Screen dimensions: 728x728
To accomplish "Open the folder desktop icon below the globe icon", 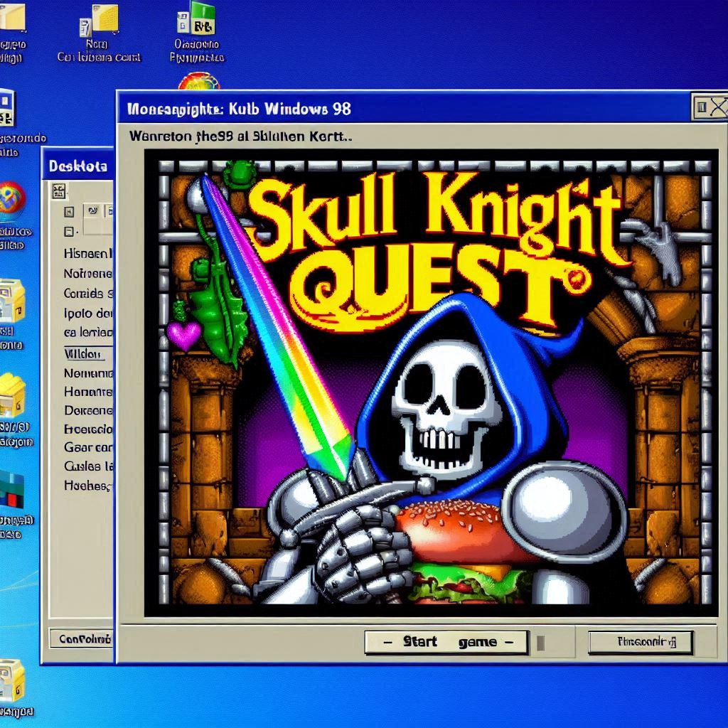I will (x=11, y=301).
